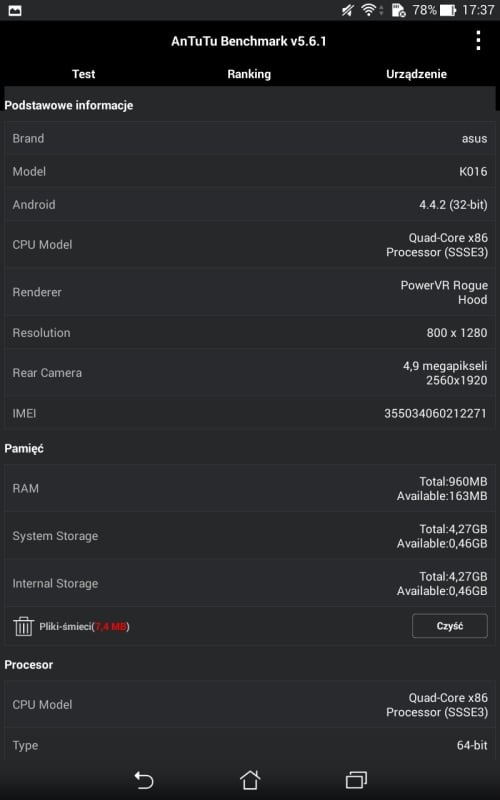This screenshot has width=500, height=800.
Task: Tap the Internal Storage row
Action: click(x=250, y=583)
